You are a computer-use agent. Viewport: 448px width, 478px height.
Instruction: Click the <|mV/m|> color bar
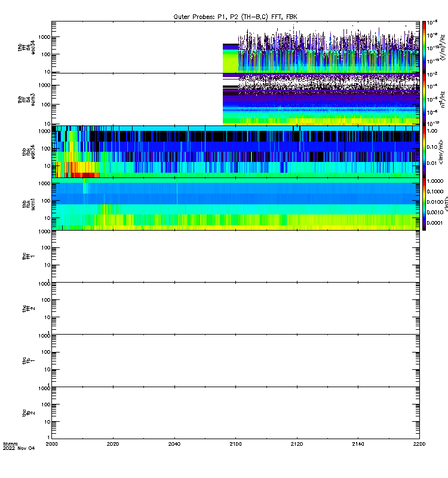point(424,152)
